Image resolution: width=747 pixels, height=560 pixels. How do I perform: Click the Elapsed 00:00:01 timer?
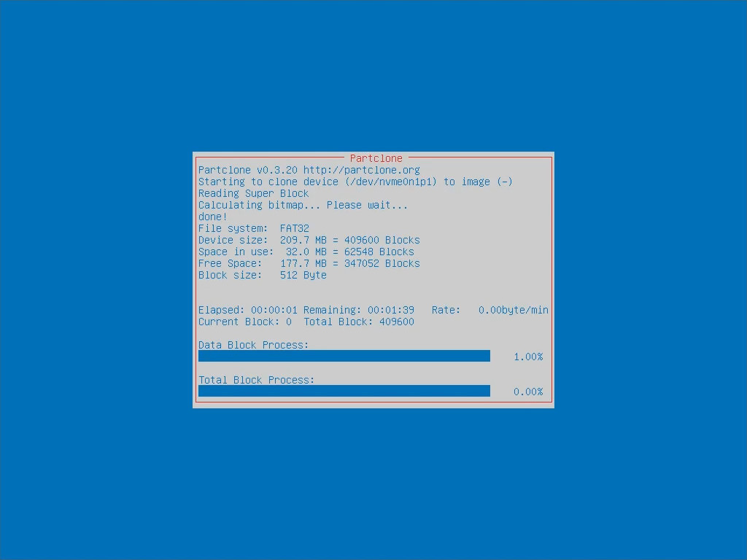(247, 310)
